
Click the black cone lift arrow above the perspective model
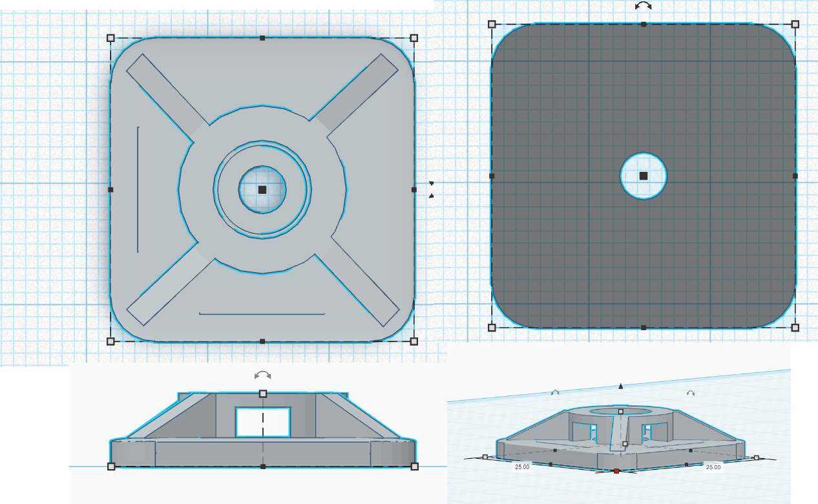pyautogui.click(x=621, y=386)
